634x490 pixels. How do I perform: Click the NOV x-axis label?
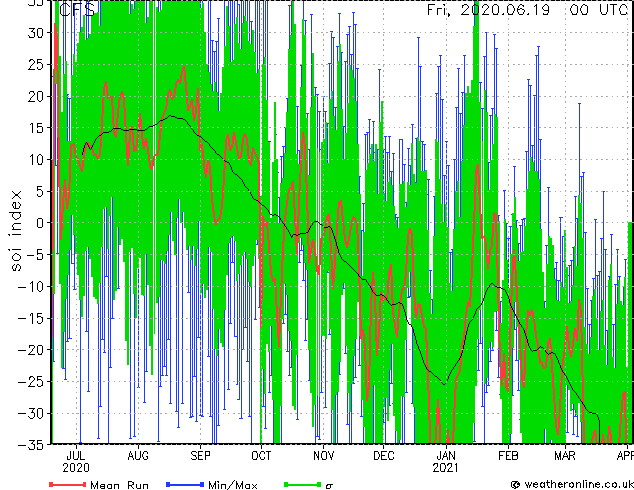(323, 456)
